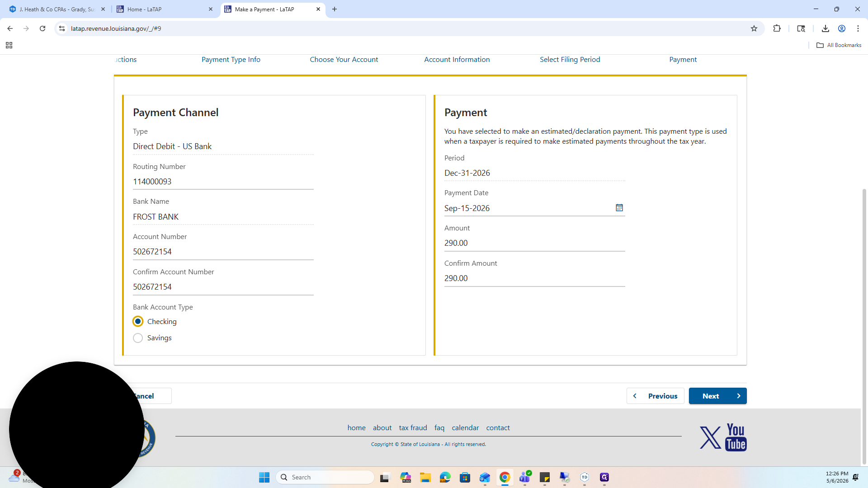This screenshot has height=488, width=868.
Task: Click the Confirm Account Number field
Action: (x=223, y=287)
